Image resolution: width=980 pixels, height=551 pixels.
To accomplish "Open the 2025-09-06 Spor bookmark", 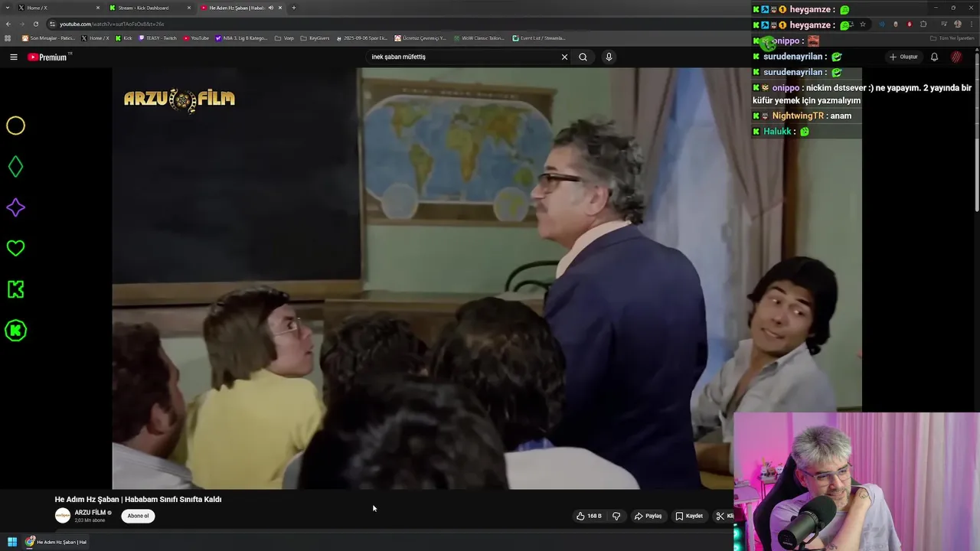I will click(x=362, y=38).
